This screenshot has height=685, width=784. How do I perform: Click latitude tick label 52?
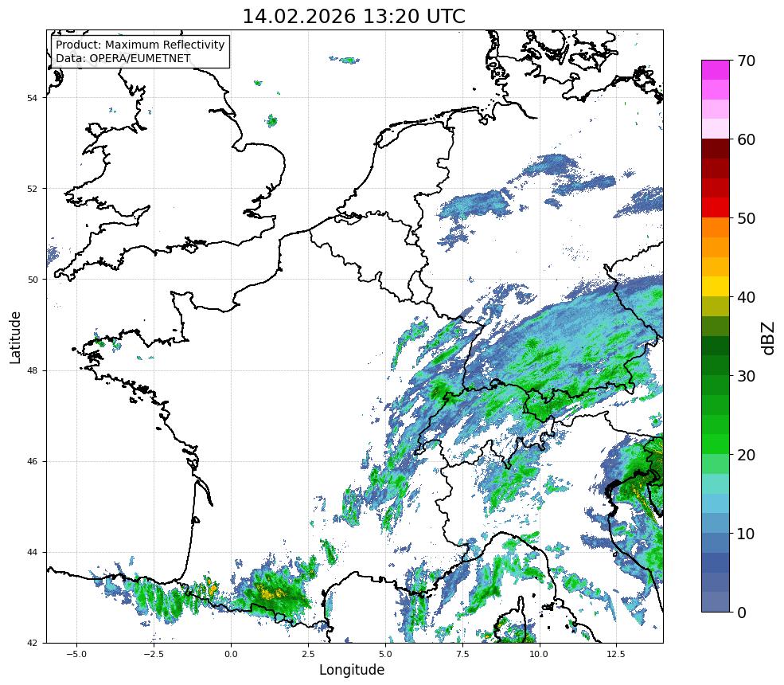pos(32,189)
